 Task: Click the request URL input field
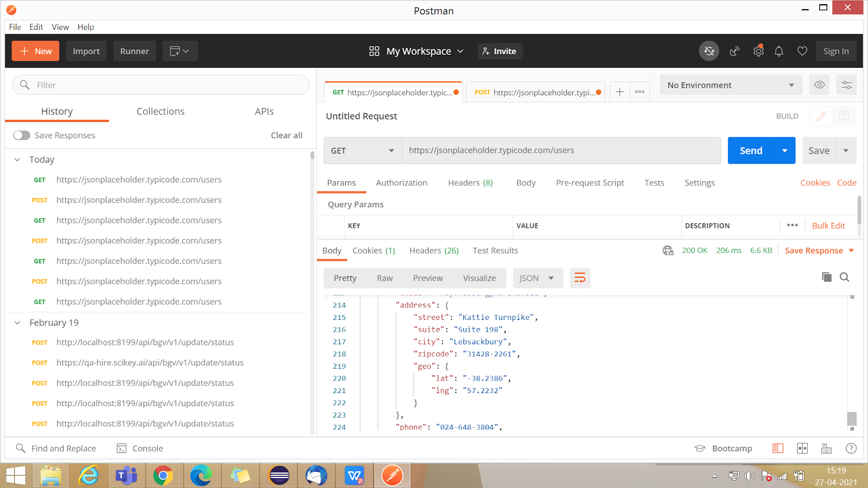click(x=561, y=151)
